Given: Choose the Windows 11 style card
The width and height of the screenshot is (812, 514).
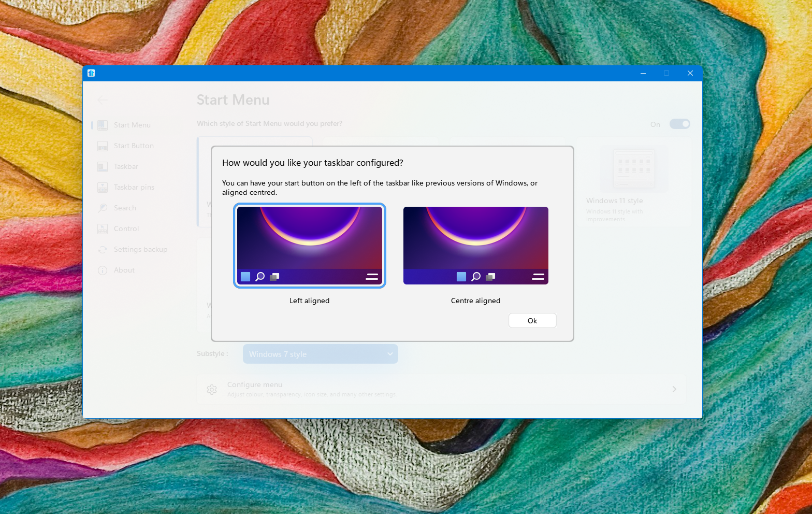Looking at the screenshot, I should click(x=634, y=181).
